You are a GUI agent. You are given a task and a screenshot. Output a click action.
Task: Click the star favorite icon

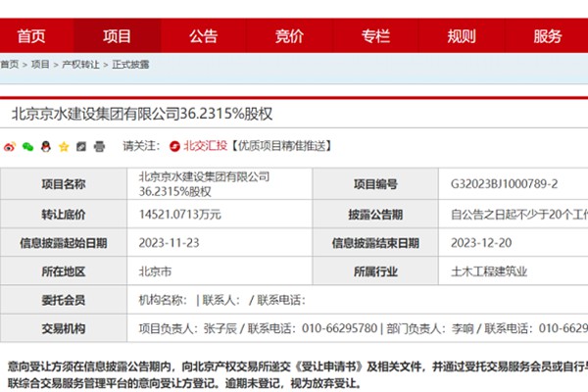tap(63, 146)
